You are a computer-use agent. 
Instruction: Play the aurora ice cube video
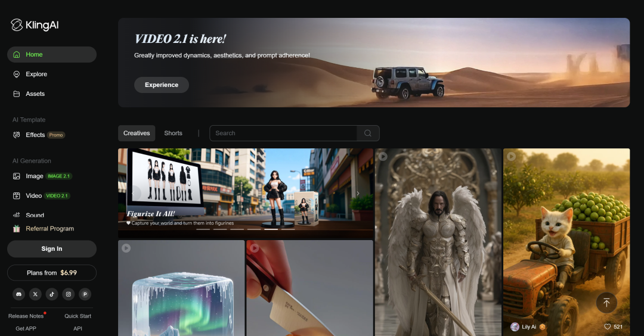click(x=126, y=248)
